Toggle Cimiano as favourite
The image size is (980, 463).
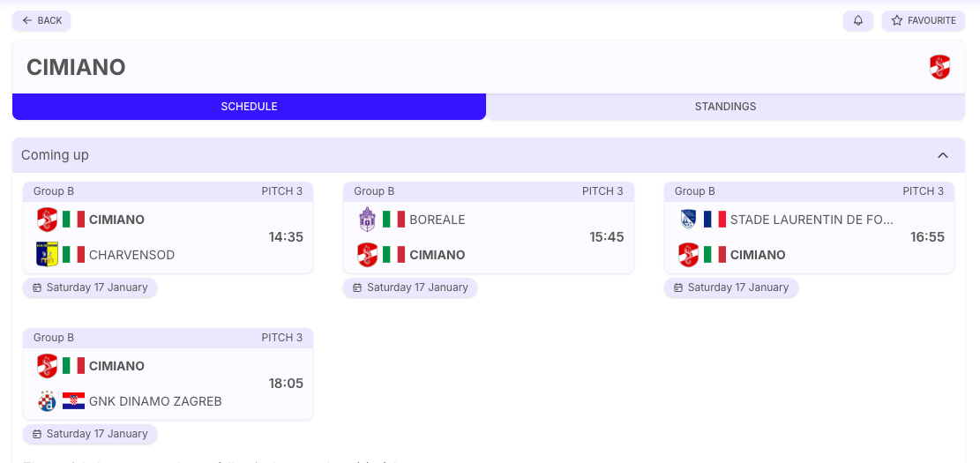coord(923,20)
